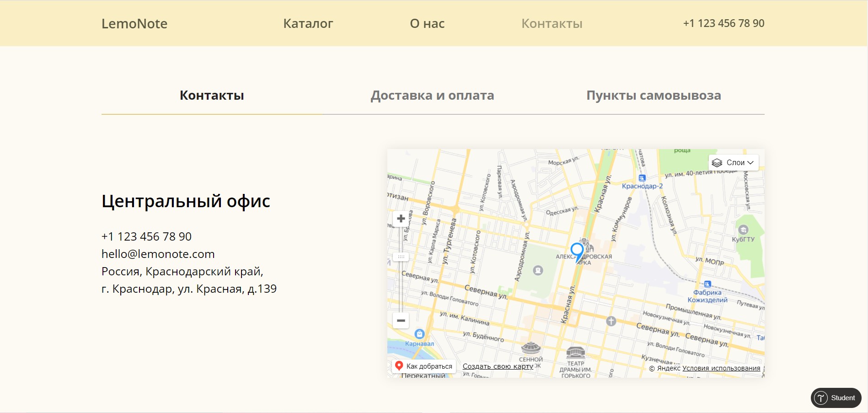Image resolution: width=868 pixels, height=413 pixels.
Task: Click the Одесская ул. label on map
Action: click(x=562, y=211)
